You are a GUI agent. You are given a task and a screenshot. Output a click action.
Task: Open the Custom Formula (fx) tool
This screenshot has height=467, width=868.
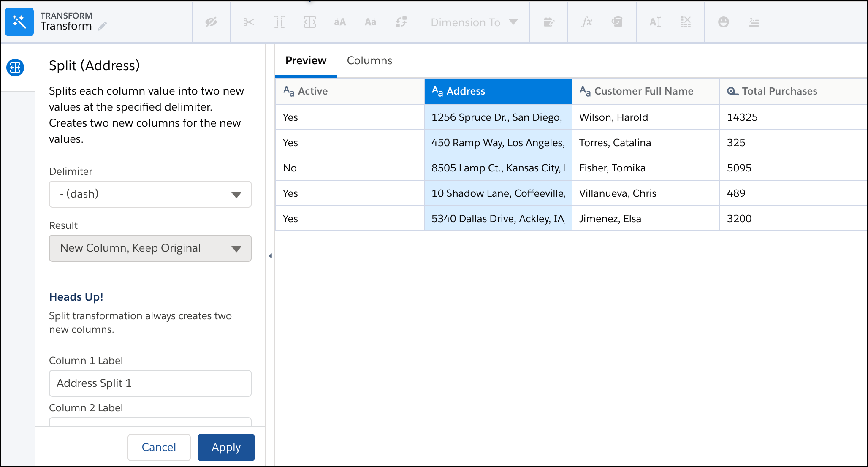point(587,22)
